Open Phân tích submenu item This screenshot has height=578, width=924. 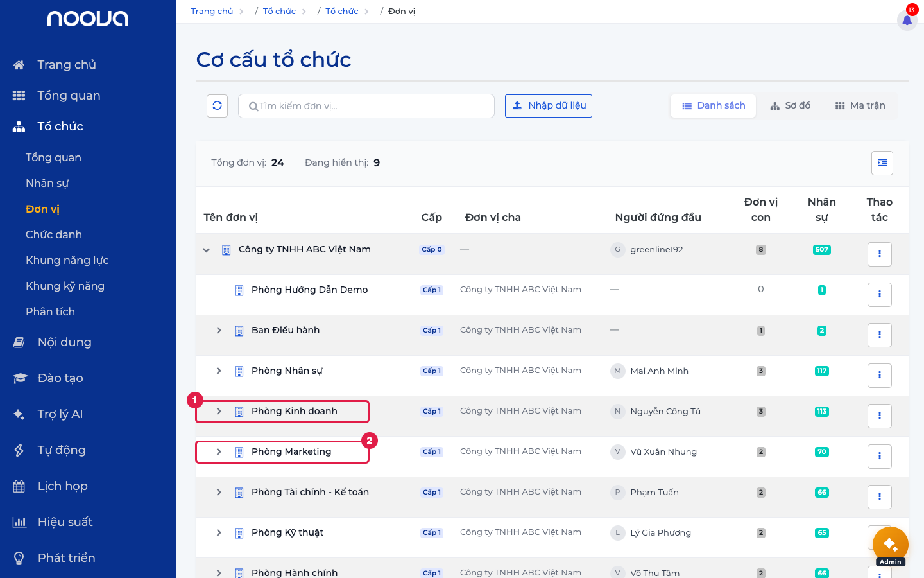(50, 311)
